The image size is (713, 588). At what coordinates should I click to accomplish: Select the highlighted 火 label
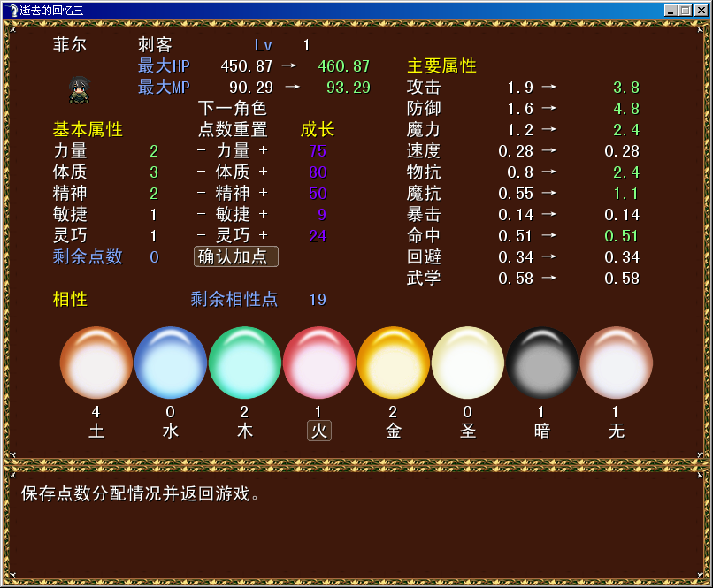click(x=319, y=431)
